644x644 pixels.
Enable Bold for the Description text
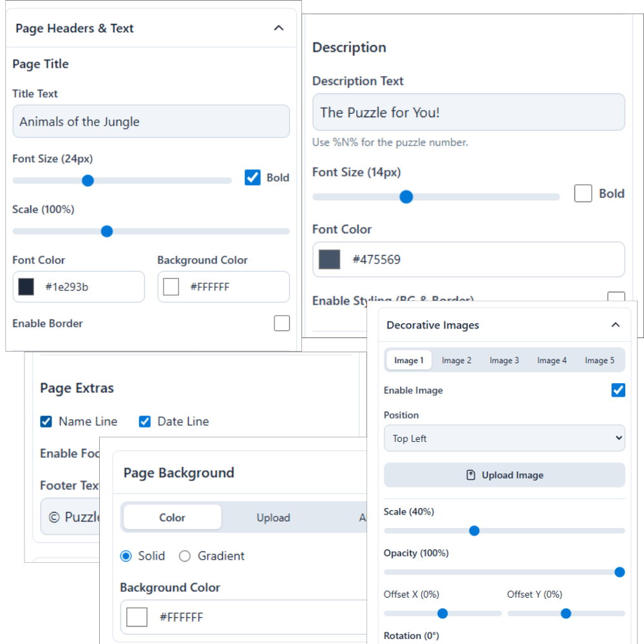pos(583,193)
